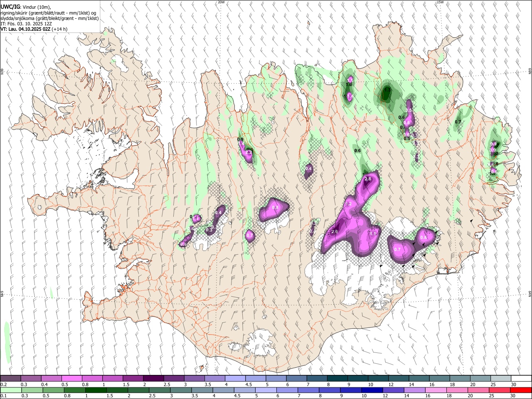The width and height of the screenshot is (532, 399).
Task: Pick bright pink 0.5–0.8 snow swatch
Action: [x=72, y=378]
